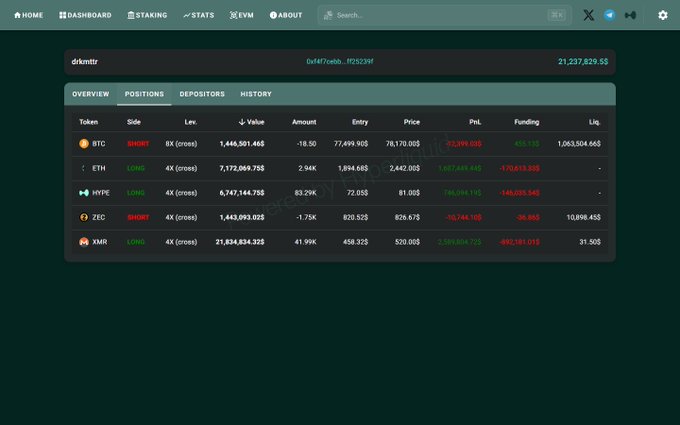Viewport: 680px width, 425px height.
Task: Click the search bar icon
Action: [x=328, y=15]
